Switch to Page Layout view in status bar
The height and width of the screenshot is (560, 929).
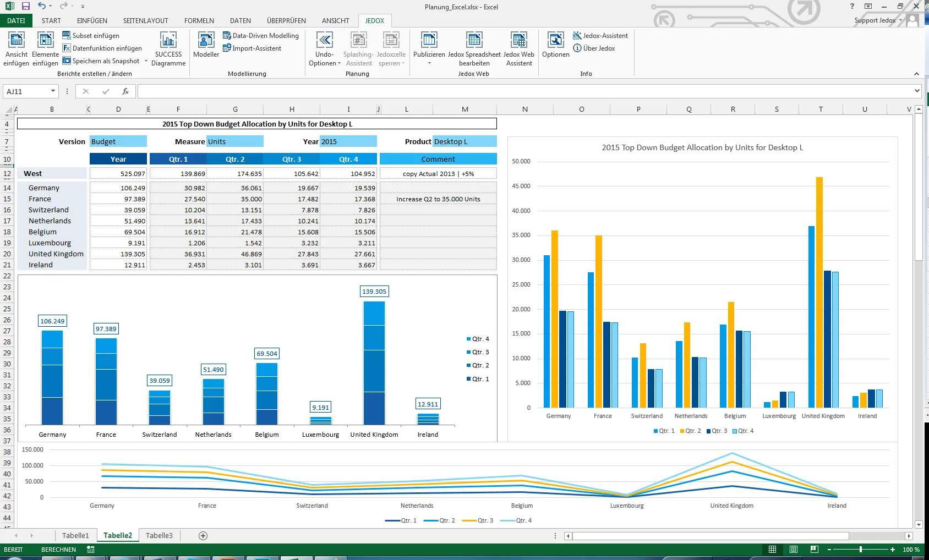click(794, 550)
